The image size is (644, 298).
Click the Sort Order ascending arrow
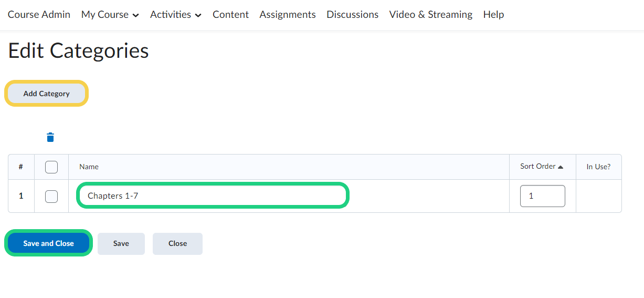pos(561,167)
